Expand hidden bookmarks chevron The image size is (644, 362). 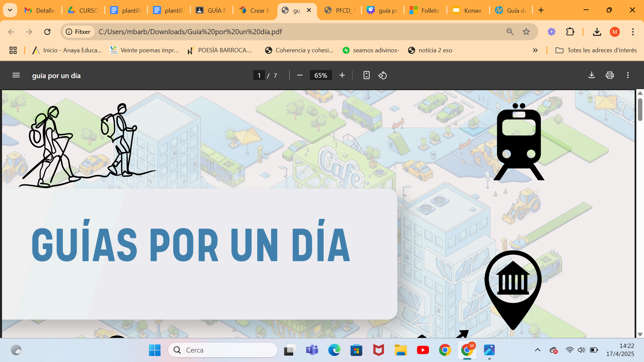click(535, 50)
